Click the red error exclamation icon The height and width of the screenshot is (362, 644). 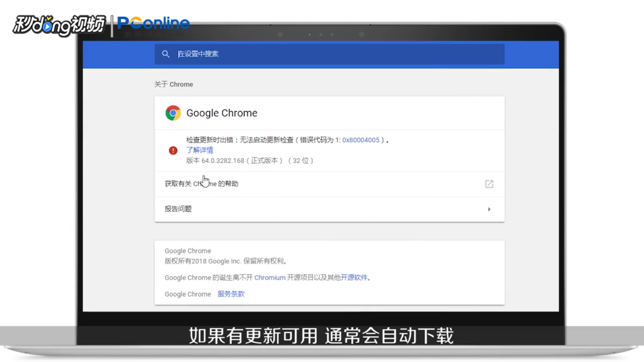point(173,151)
